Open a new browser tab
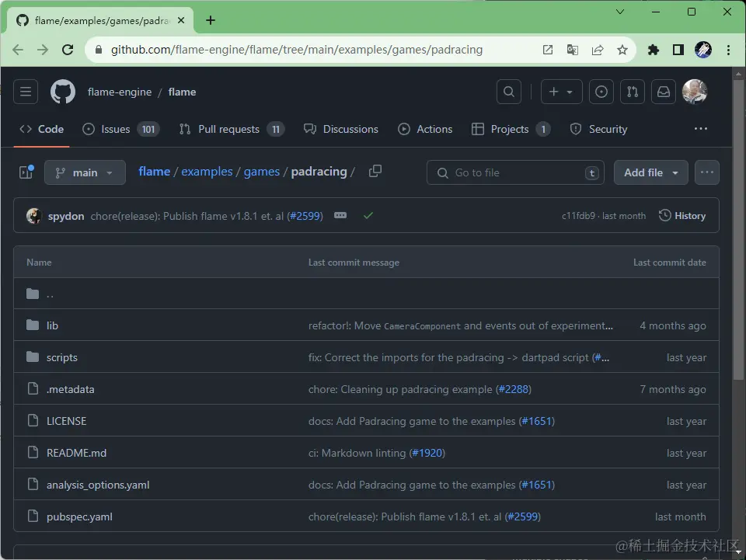The height and width of the screenshot is (560, 746). (x=211, y=20)
